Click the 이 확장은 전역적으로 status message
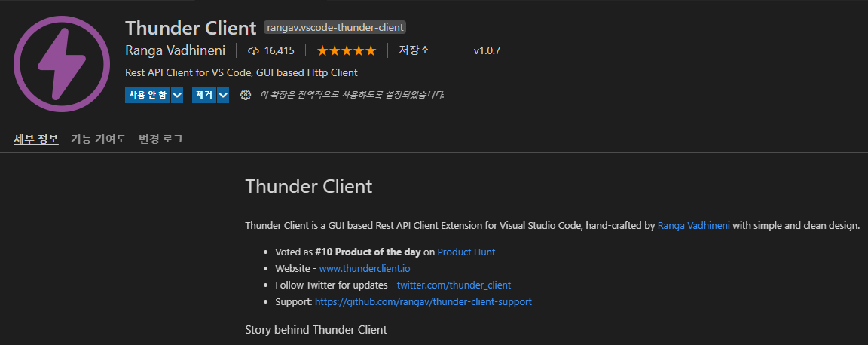Screen dimensions: 868x345 click(352, 95)
